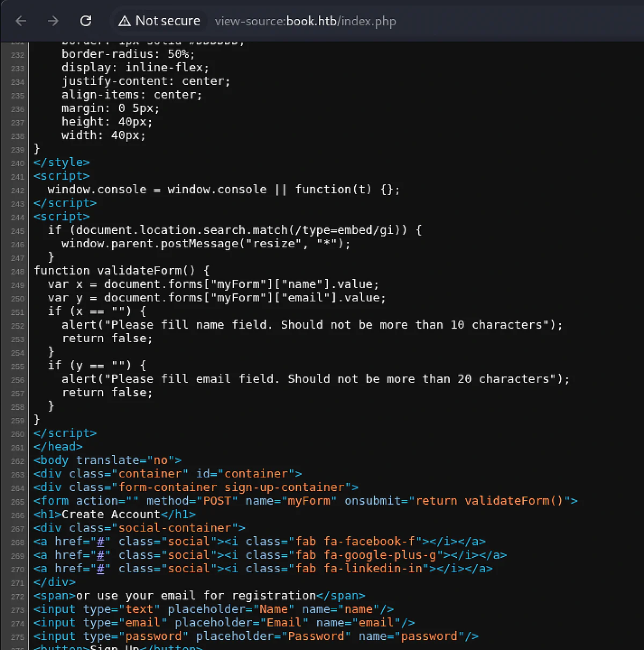Focus the address bar showing view-source:book.htb/index.php
644x650 pixels.
[x=305, y=21]
